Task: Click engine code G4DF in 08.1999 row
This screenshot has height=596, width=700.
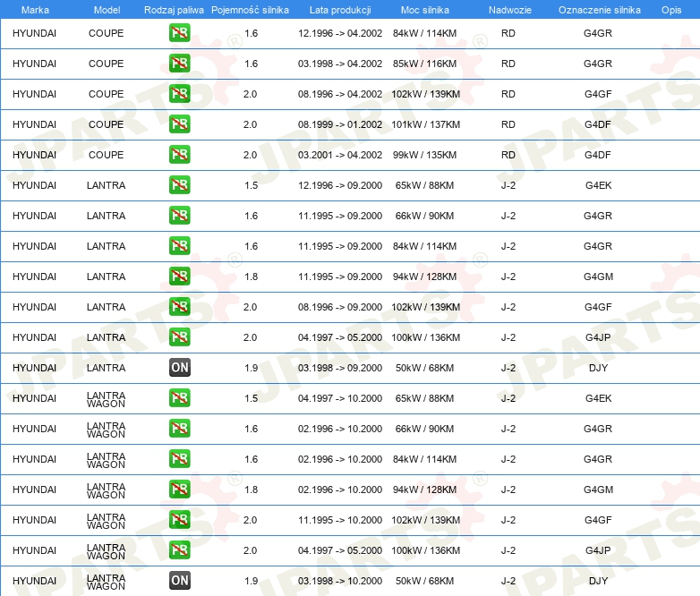Action: 598,124
